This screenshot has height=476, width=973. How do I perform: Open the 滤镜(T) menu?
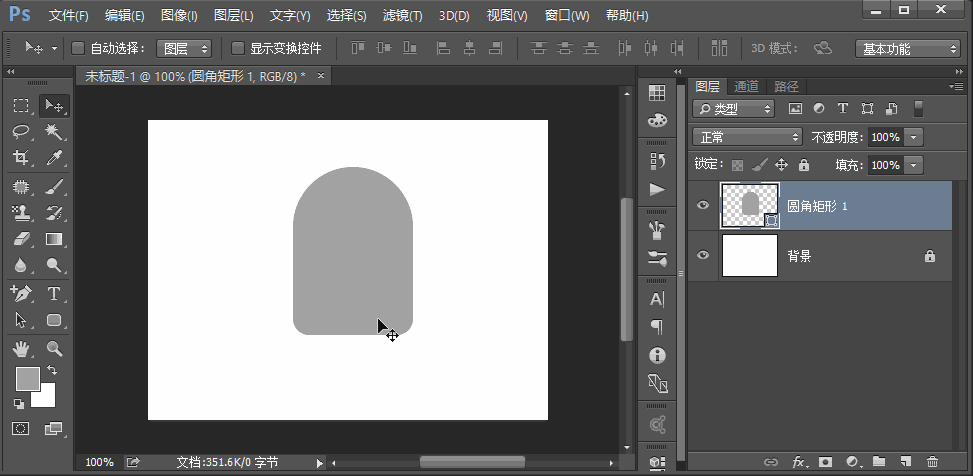402,16
